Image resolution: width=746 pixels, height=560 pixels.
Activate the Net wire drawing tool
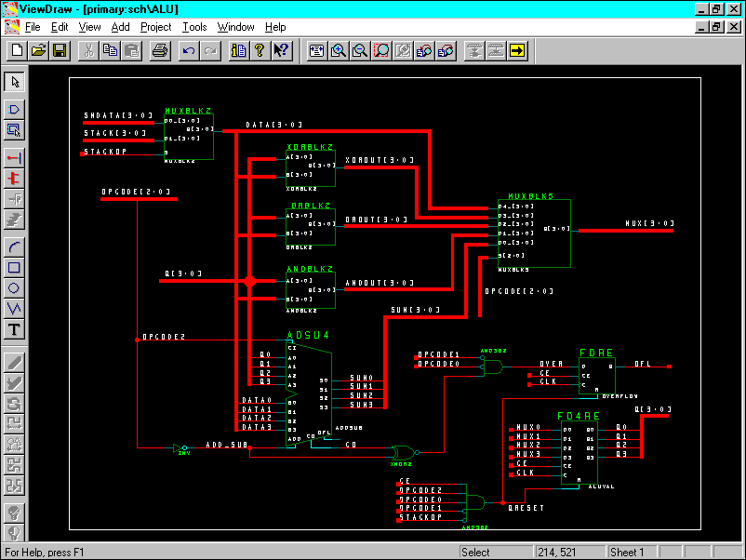coord(15,157)
